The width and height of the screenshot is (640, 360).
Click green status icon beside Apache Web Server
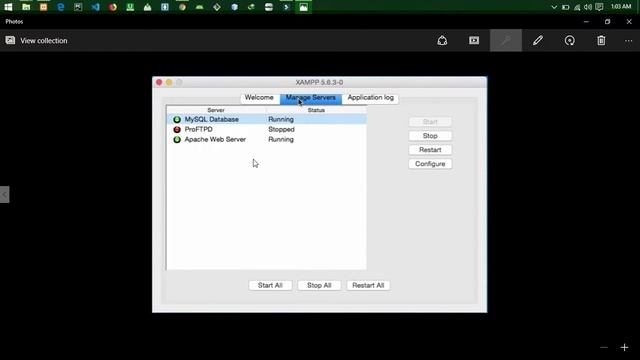pos(177,139)
